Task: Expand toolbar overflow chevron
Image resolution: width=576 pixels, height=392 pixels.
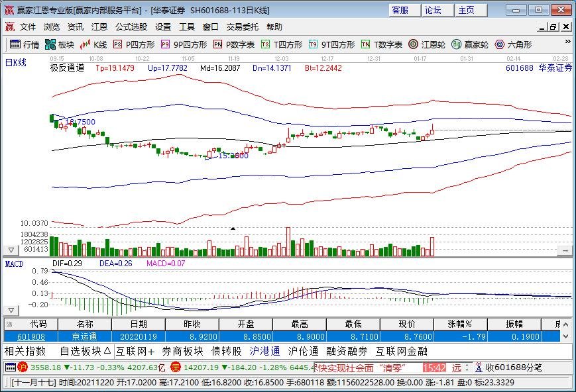Action: tap(567, 42)
